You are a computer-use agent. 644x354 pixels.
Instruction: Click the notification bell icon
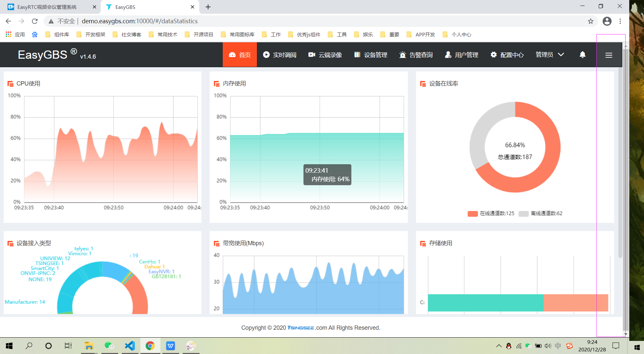coord(582,55)
